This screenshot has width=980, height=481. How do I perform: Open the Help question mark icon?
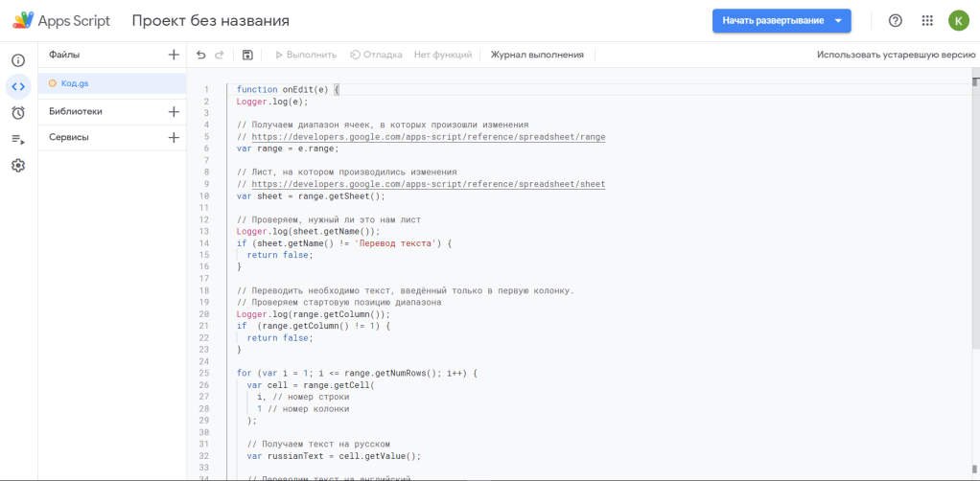click(896, 21)
